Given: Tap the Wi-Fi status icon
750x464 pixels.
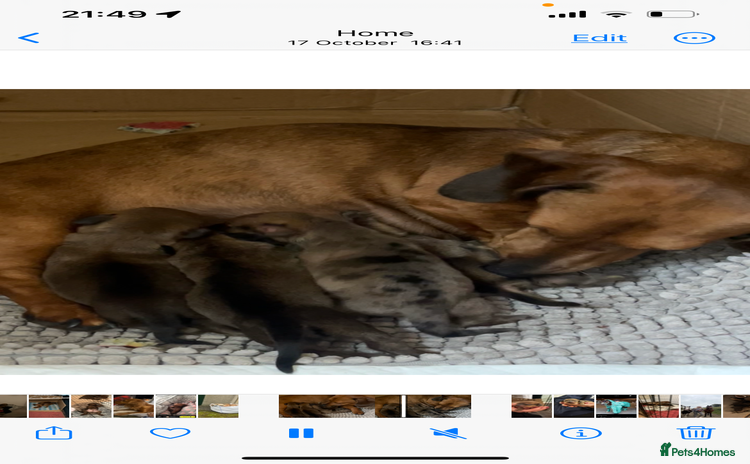Looking at the screenshot, I should pyautogui.click(x=617, y=14).
